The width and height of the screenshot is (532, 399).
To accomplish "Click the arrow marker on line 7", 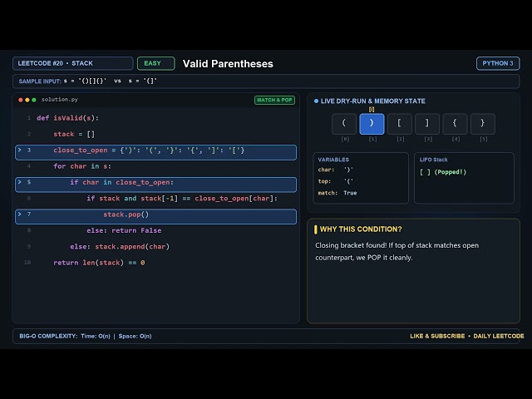I will 20,214.
